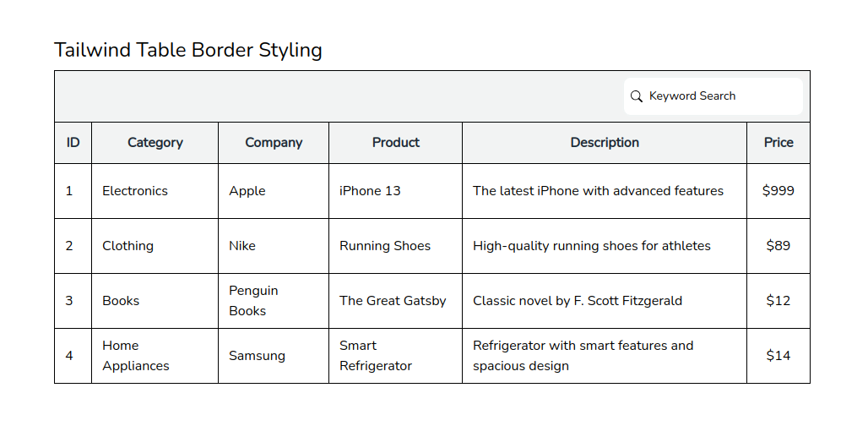Viewport: 868px width, 426px height.
Task: Click the Penguin Books company cell
Action: [253, 301]
